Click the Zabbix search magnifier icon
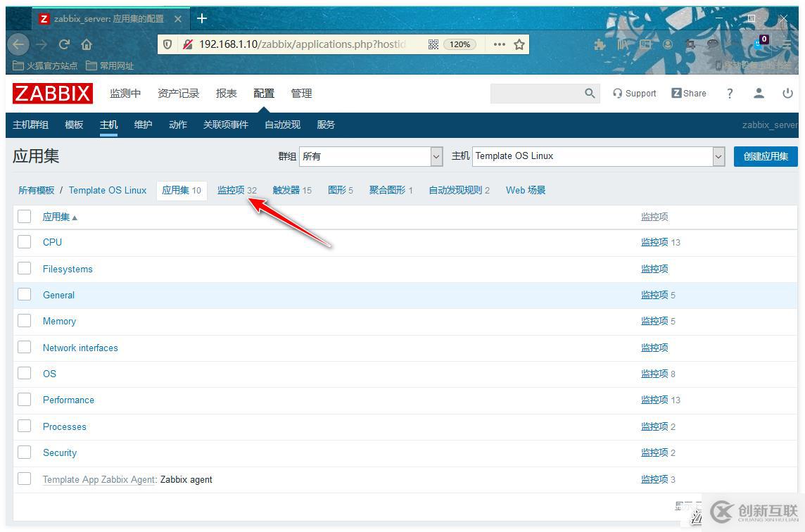Image resolution: width=805 pixels, height=532 pixels. point(590,94)
